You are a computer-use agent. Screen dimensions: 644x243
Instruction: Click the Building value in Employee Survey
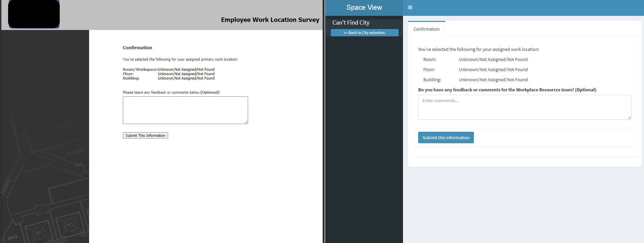[186, 78]
